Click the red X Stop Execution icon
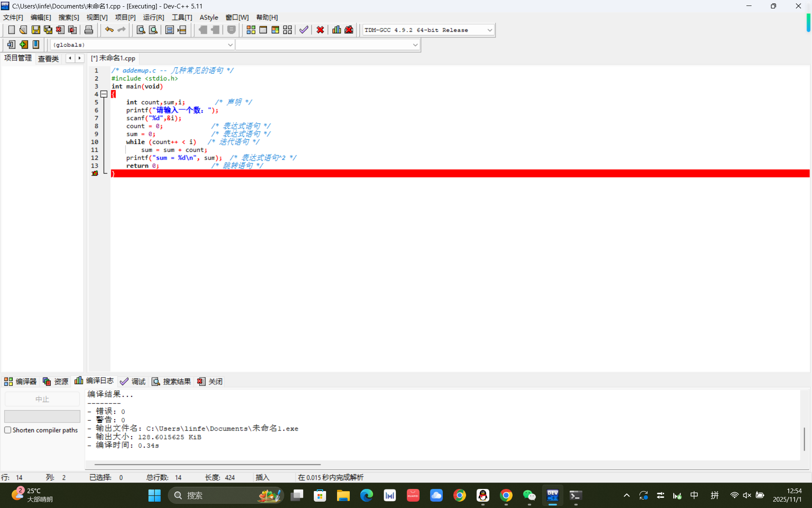This screenshot has width=812, height=508. (320, 30)
